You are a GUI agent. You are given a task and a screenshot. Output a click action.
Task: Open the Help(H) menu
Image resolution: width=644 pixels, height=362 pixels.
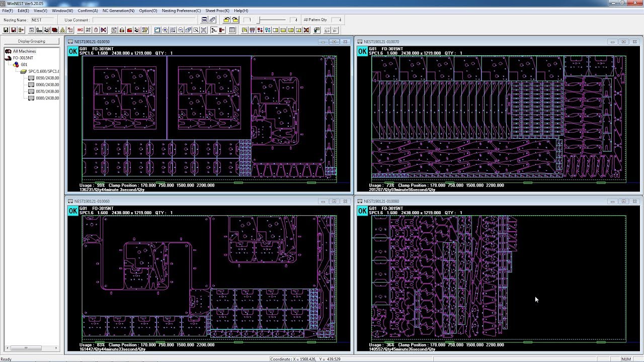tap(241, 11)
